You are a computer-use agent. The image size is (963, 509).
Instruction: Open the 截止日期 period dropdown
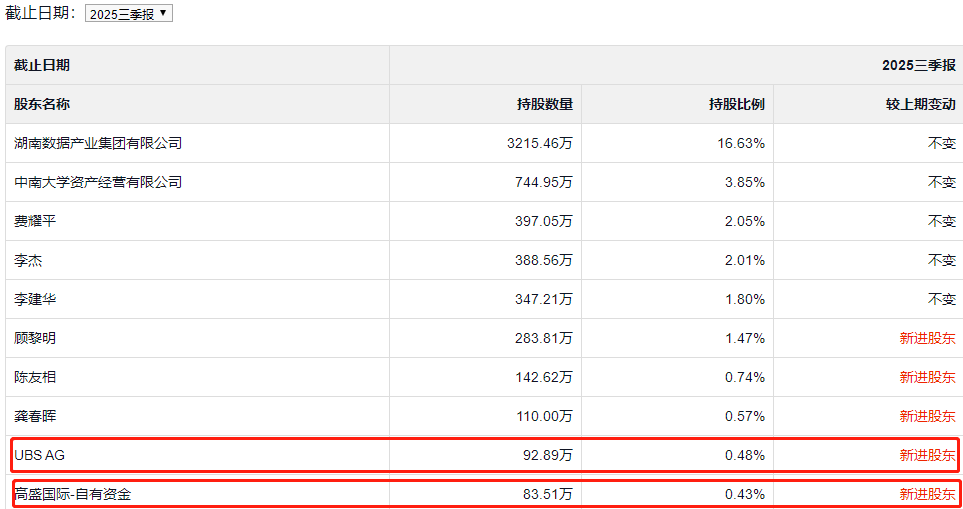click(x=129, y=14)
